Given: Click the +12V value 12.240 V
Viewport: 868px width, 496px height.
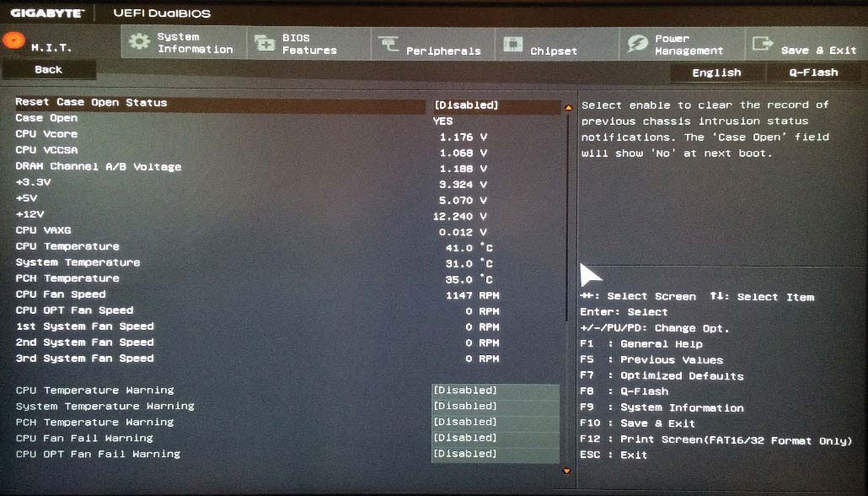Looking at the screenshot, I should point(460,217).
